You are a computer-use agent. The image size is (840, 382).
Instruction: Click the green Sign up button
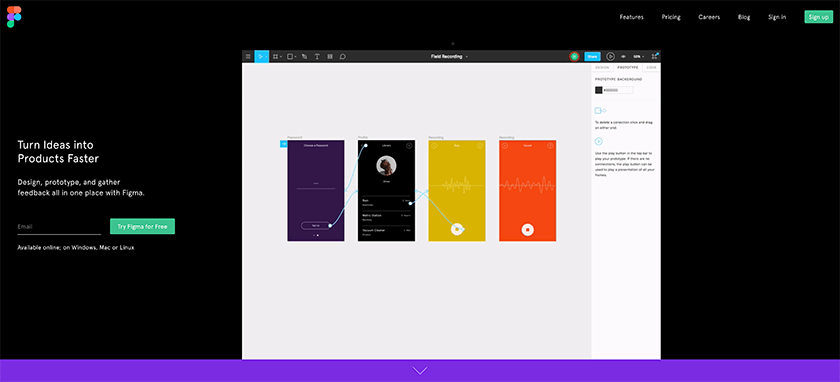point(819,17)
